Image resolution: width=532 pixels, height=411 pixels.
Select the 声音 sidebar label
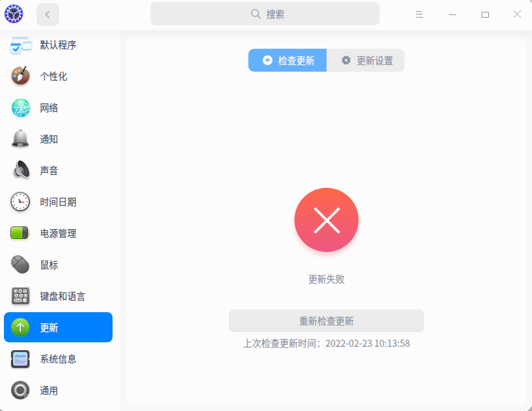click(49, 170)
